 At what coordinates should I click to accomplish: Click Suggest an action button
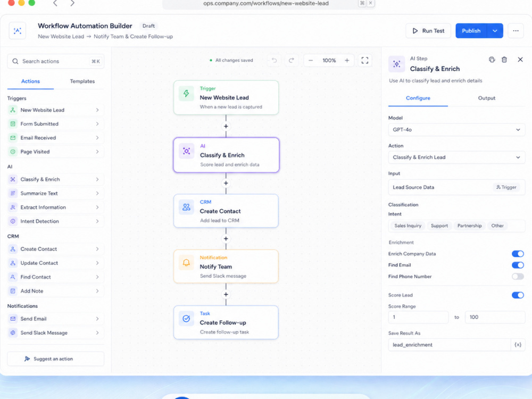point(56,359)
